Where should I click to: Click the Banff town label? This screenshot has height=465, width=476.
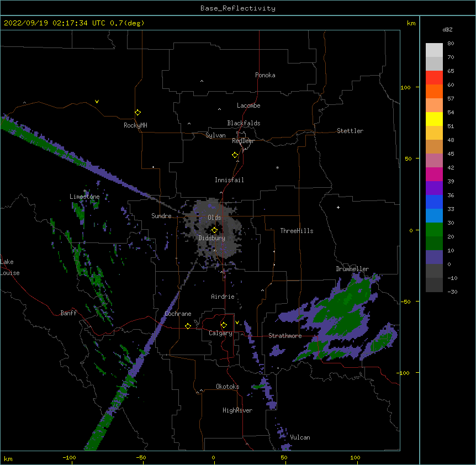pos(68,313)
